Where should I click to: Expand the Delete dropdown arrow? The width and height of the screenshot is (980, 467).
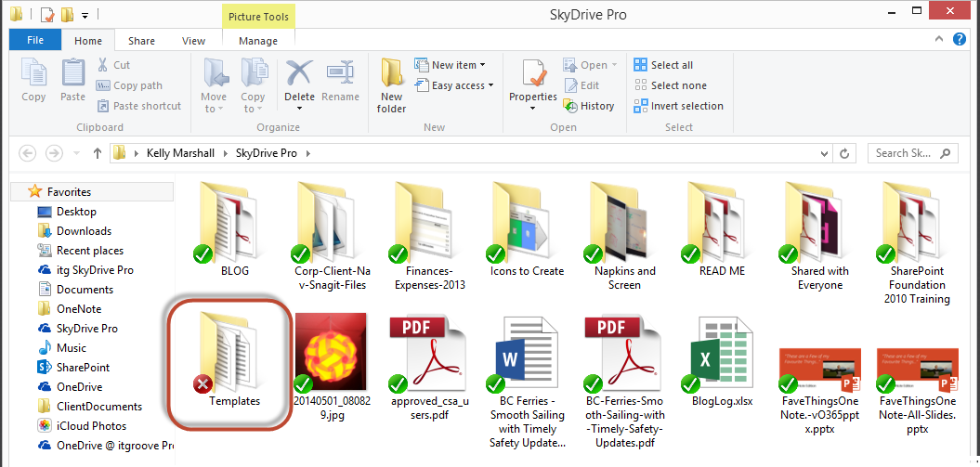click(299, 109)
